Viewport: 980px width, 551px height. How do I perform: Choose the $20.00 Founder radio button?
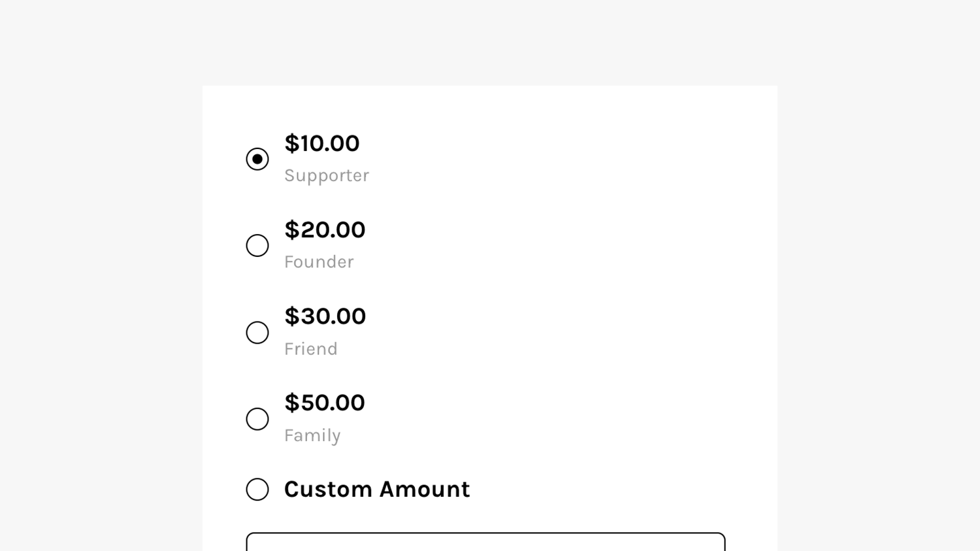pos(257,246)
